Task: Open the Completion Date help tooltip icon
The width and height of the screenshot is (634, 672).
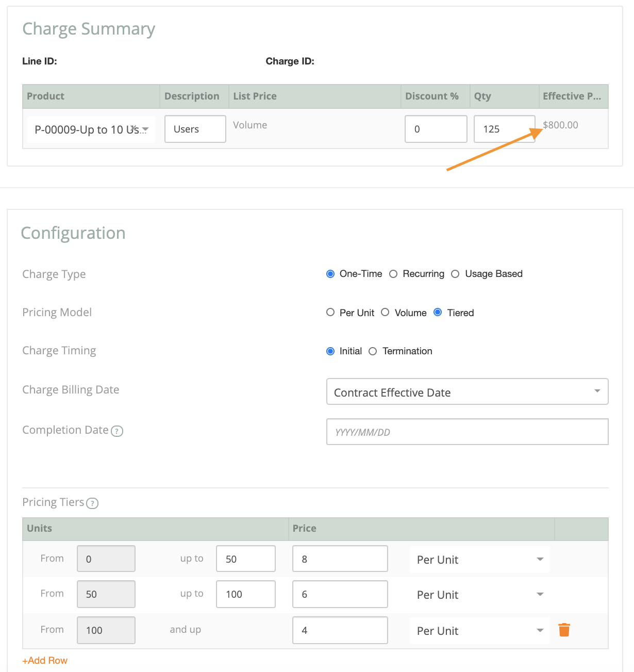Action: point(118,431)
